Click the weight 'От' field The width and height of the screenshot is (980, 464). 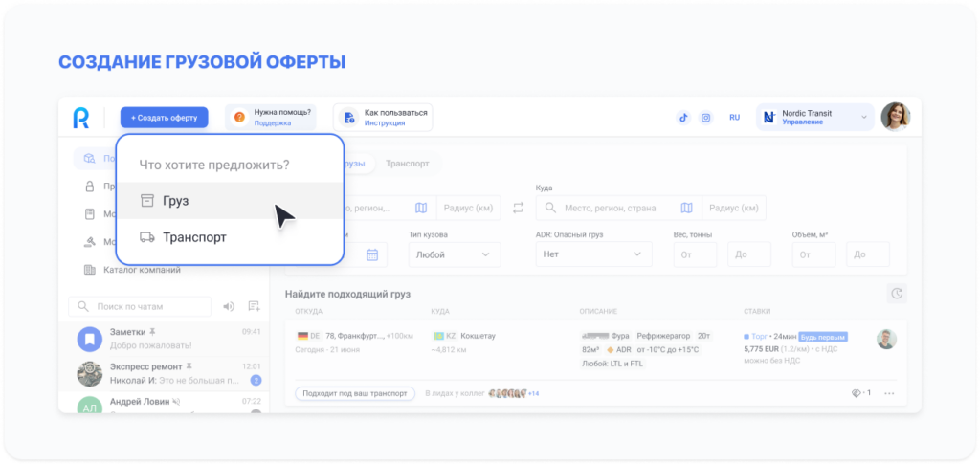pos(695,254)
